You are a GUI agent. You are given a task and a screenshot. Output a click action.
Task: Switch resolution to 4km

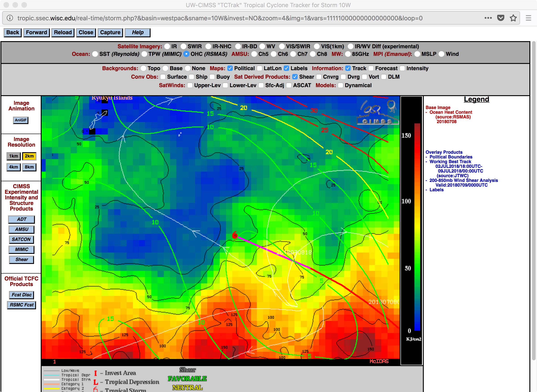tap(14, 167)
